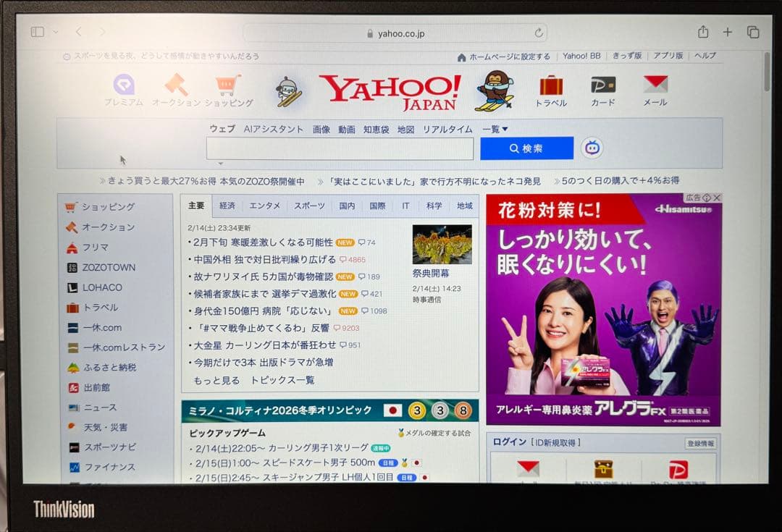This screenshot has width=782, height=532.
Task: Switch to the 経済 news tab
Action: point(227,206)
